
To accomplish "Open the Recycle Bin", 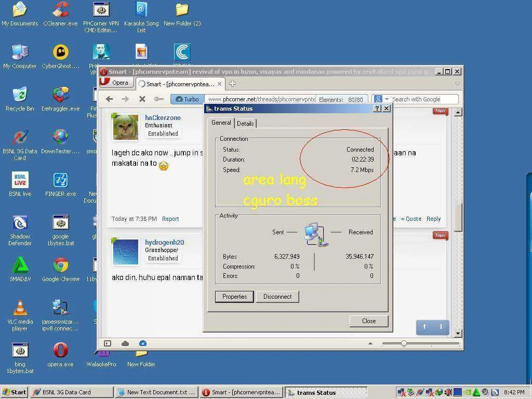I will pos(20,99).
